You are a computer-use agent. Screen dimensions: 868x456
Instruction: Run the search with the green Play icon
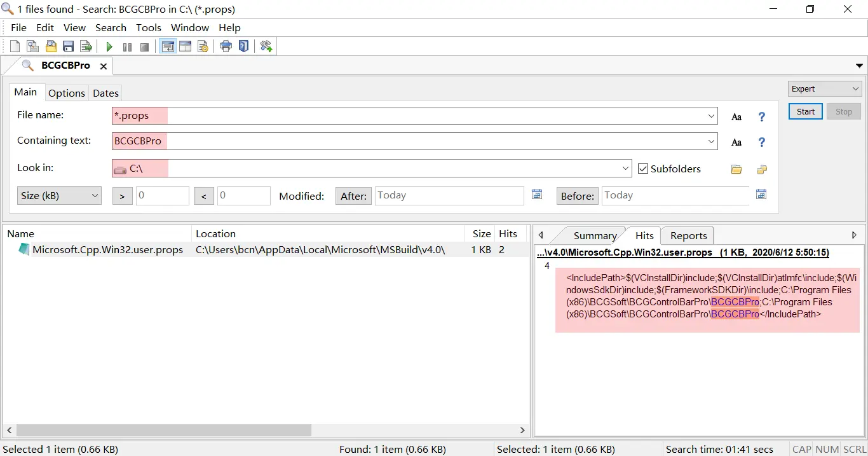coord(108,46)
